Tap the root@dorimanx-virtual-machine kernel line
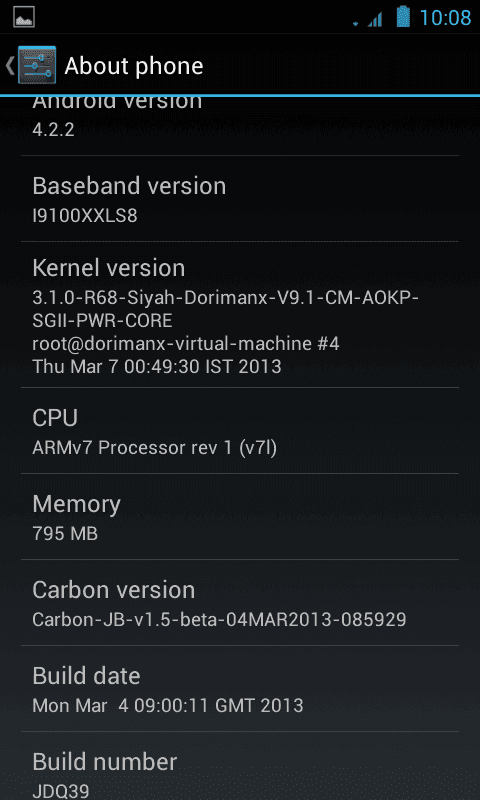Image resolution: width=480 pixels, height=800 pixels. [x=186, y=344]
